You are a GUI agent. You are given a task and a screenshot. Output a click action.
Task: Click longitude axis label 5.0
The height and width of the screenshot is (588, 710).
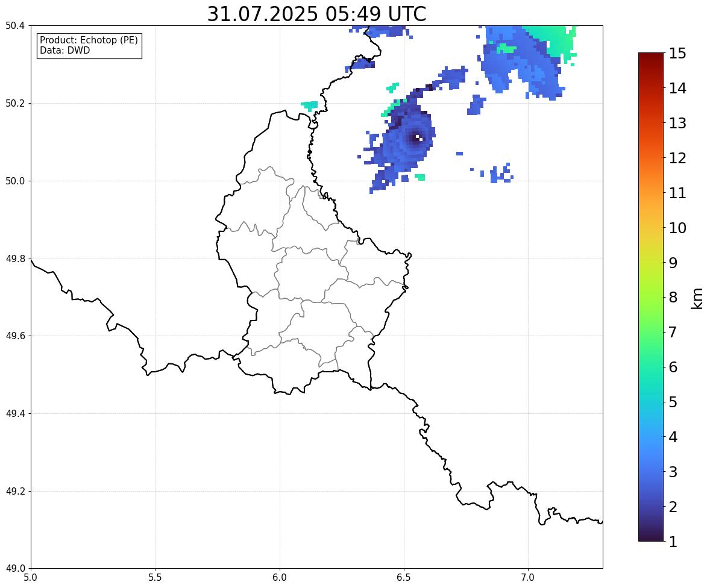pos(31,578)
